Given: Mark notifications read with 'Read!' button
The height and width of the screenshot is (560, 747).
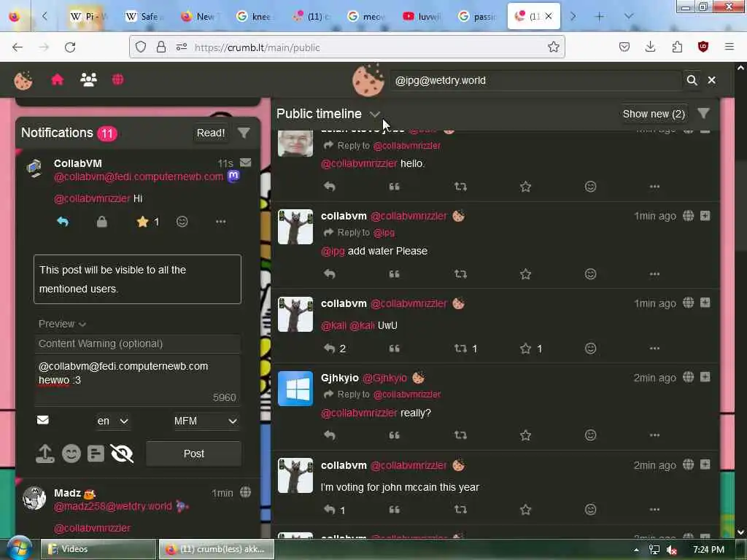Looking at the screenshot, I should (211, 133).
